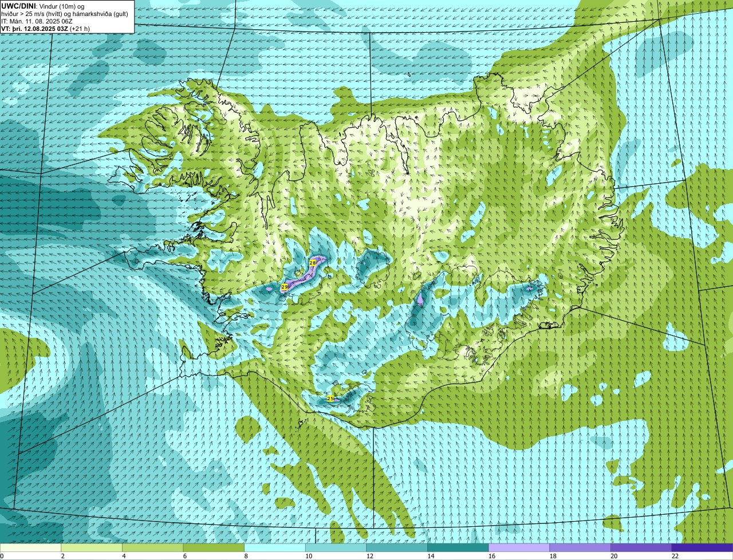The height and width of the screenshot is (560, 733).
Task: Click the legend value '18'
Action: [x=553, y=556]
